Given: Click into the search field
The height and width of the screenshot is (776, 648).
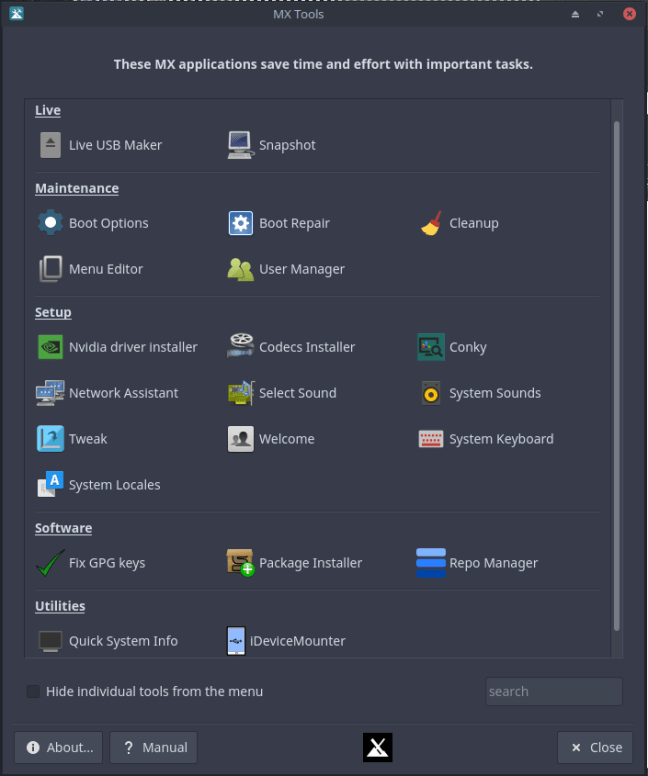Looking at the screenshot, I should coord(554,691).
